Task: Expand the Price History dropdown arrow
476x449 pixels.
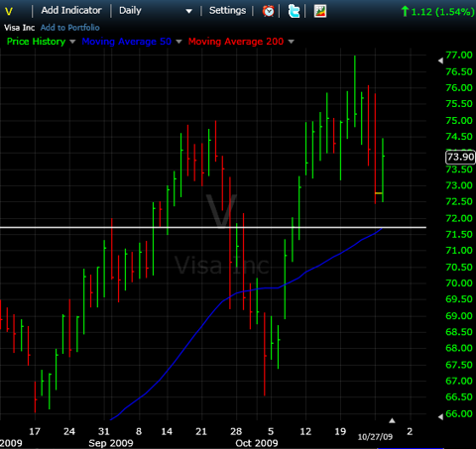Action: point(72,42)
